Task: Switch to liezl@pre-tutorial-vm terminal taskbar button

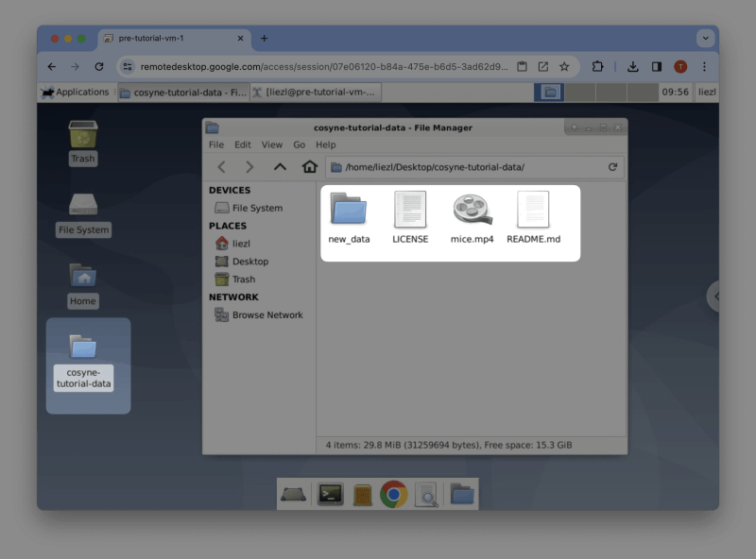Action: 316,92
